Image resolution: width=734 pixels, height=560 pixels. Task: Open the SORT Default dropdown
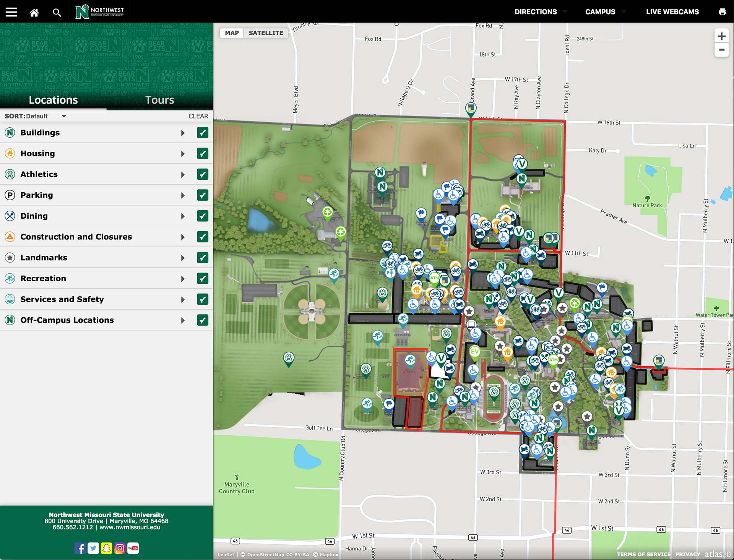(35, 116)
